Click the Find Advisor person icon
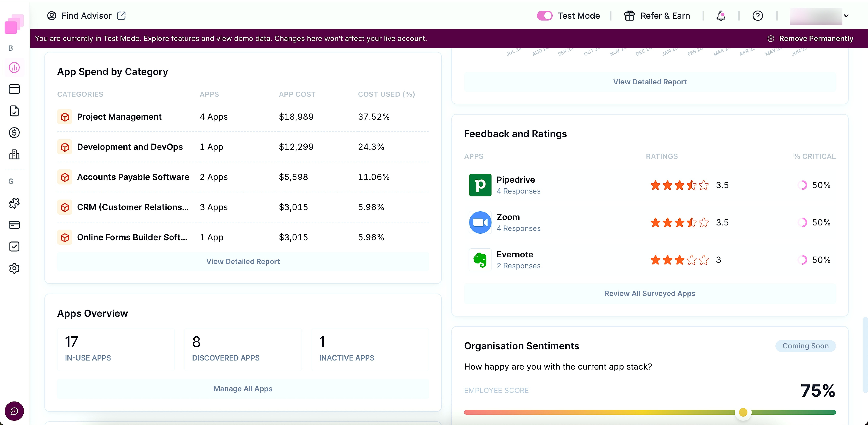This screenshot has width=868, height=425. tap(52, 16)
